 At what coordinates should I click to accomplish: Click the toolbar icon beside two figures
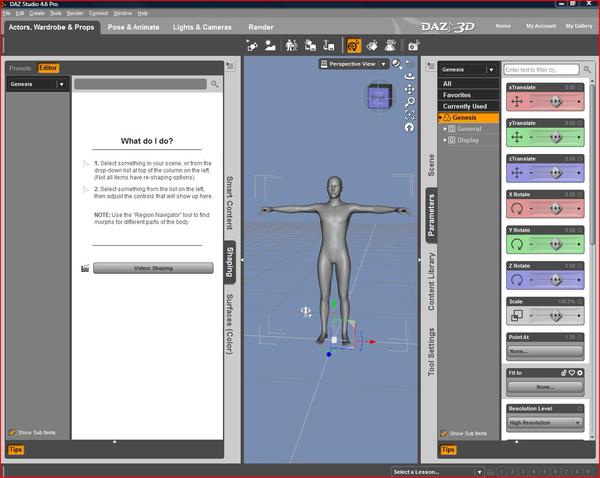pyautogui.click(x=310, y=46)
